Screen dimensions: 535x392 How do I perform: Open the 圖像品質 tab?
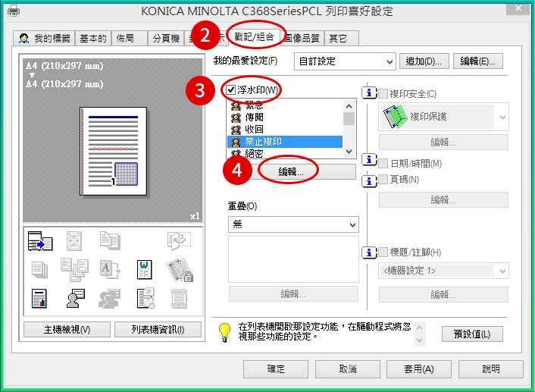click(302, 38)
